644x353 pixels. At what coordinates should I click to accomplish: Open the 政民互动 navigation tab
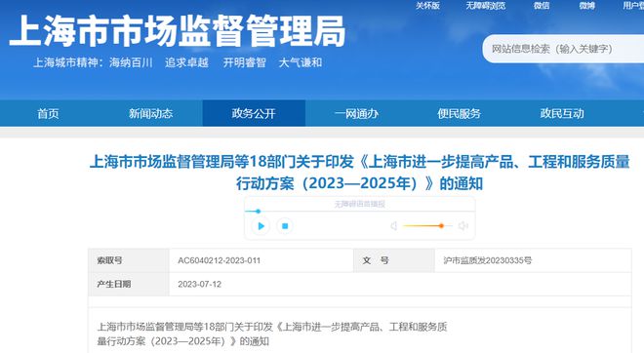click(x=562, y=113)
